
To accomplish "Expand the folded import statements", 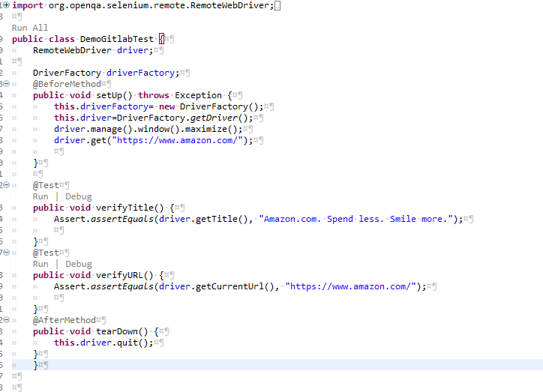I will click(6, 5).
